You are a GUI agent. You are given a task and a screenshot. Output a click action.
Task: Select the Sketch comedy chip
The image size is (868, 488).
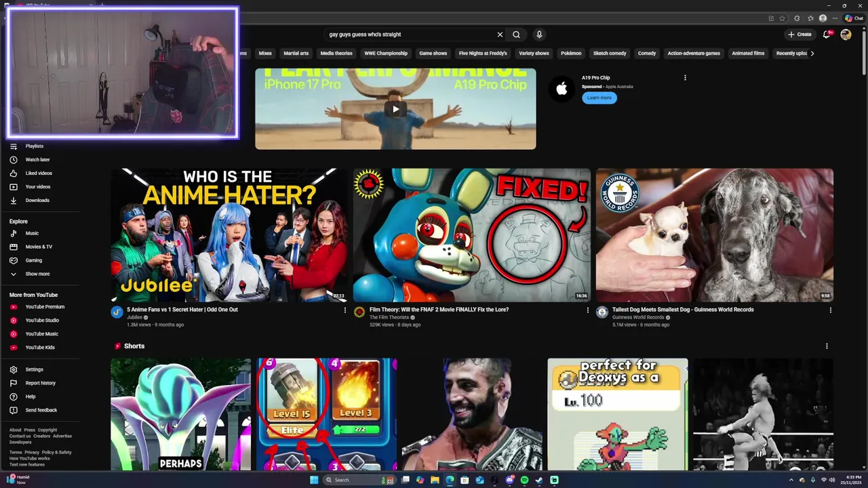pyautogui.click(x=610, y=54)
